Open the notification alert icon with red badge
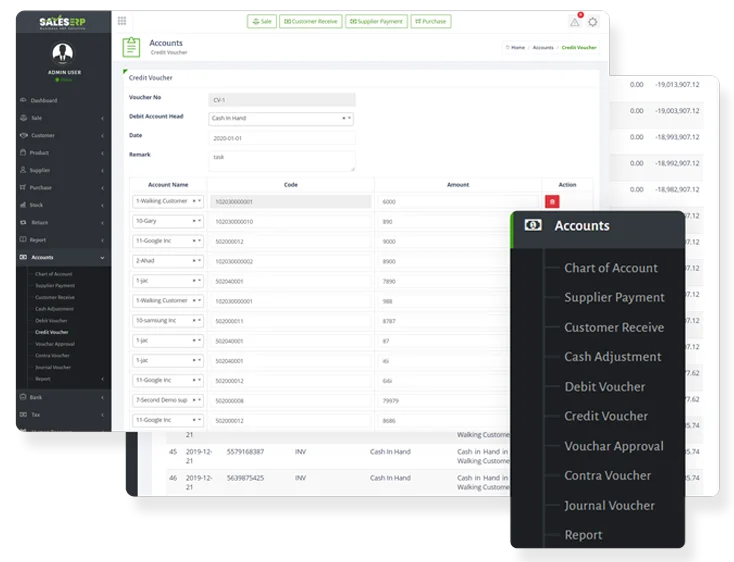 coord(575,21)
